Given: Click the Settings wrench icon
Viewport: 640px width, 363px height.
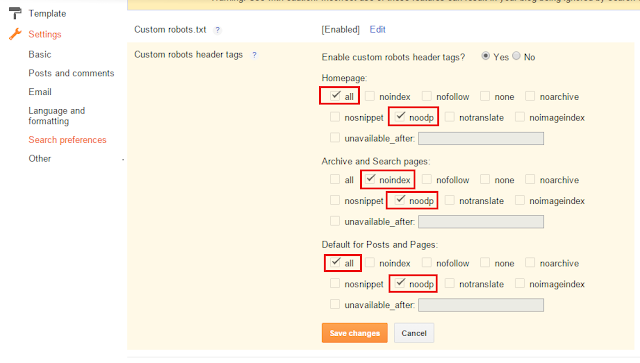Looking at the screenshot, I should [15, 34].
